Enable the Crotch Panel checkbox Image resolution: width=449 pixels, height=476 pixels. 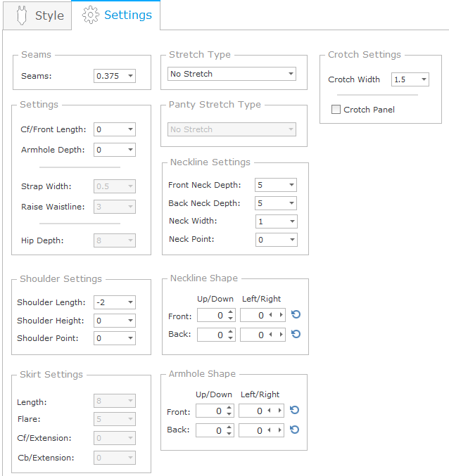(x=336, y=110)
